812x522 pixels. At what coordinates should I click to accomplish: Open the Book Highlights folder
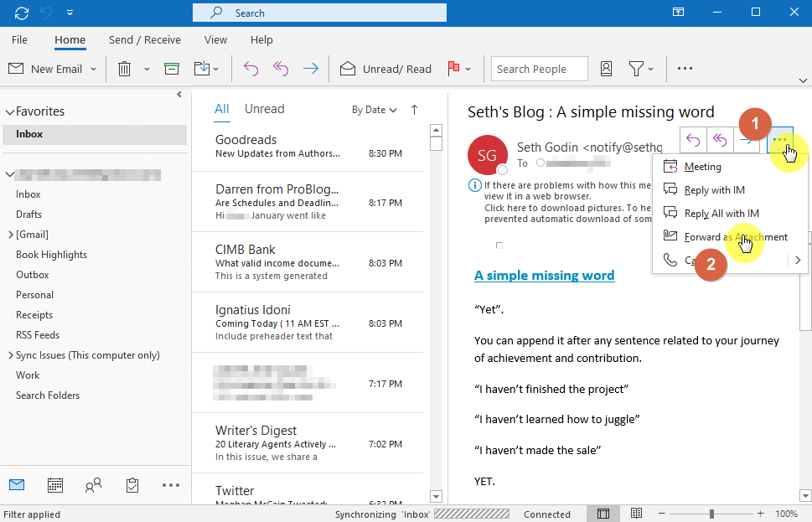pyautogui.click(x=51, y=255)
